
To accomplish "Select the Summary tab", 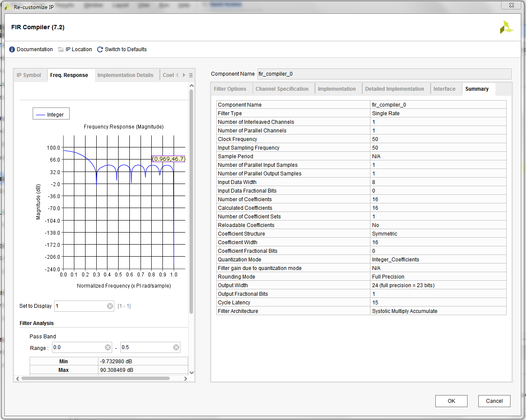I will pos(477,89).
